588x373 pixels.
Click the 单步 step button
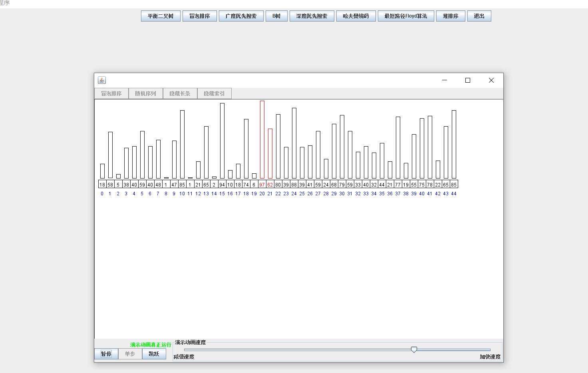[130, 354]
